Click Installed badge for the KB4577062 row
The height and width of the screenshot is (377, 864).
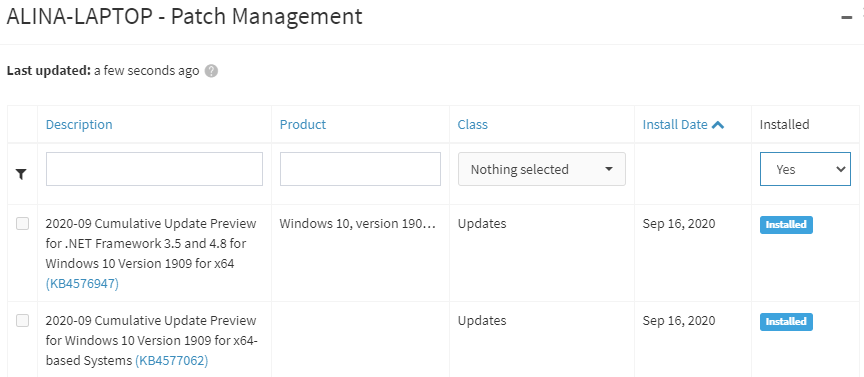786,322
